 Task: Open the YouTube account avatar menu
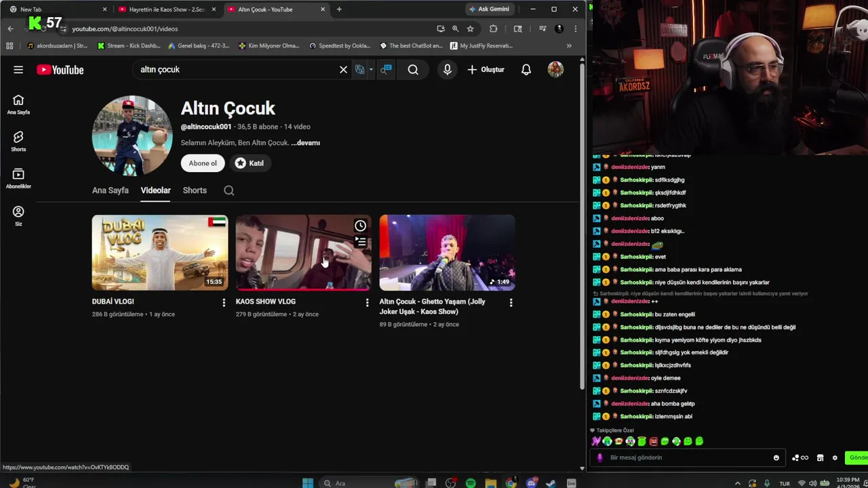coord(555,70)
